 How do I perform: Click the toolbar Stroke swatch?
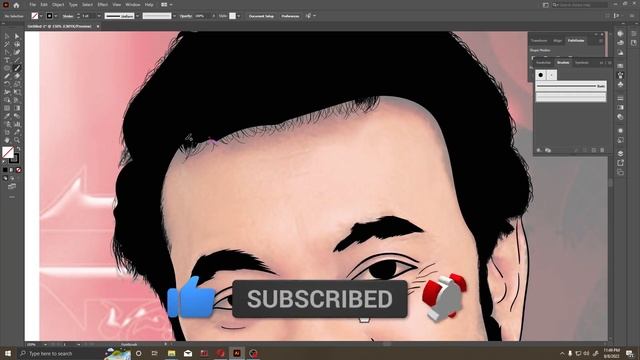15,159
